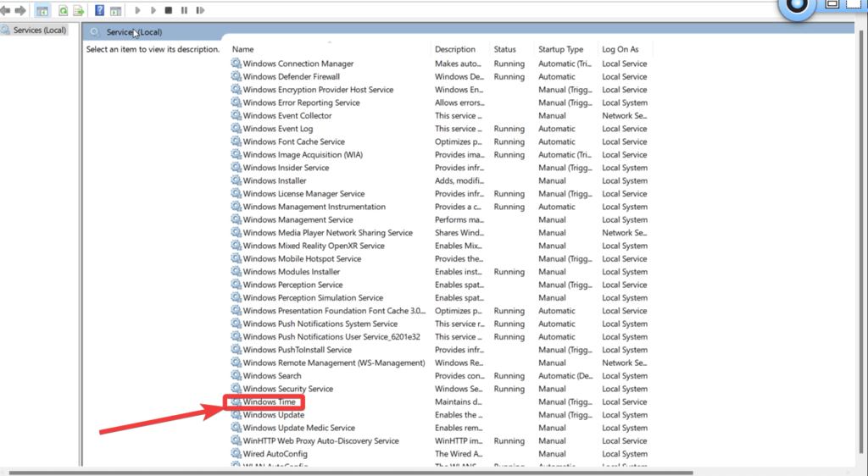
Task: Select Windows Push Notifications System Service
Action: point(320,324)
